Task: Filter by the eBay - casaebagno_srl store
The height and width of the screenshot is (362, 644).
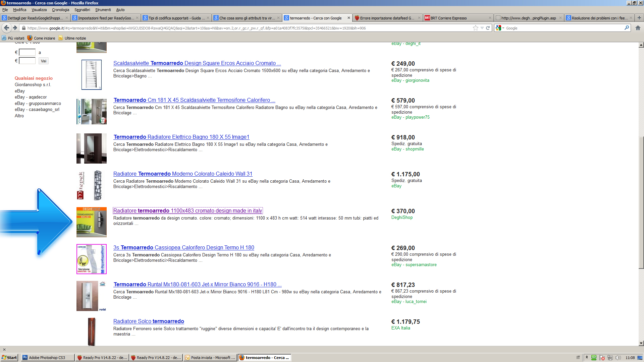Action: pyautogui.click(x=37, y=110)
